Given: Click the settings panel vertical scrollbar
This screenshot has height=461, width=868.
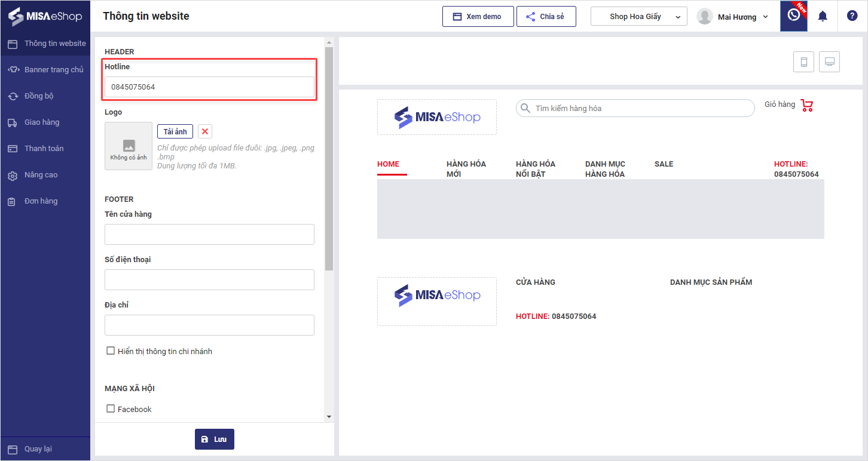Looking at the screenshot, I should click(329, 159).
